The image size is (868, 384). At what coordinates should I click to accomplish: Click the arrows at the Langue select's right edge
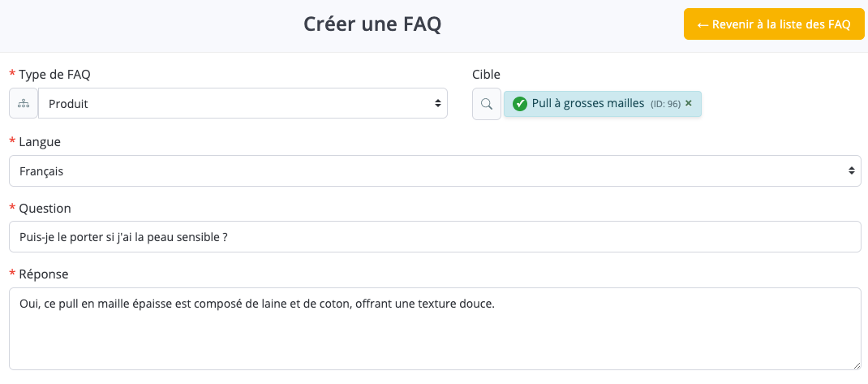(x=851, y=171)
